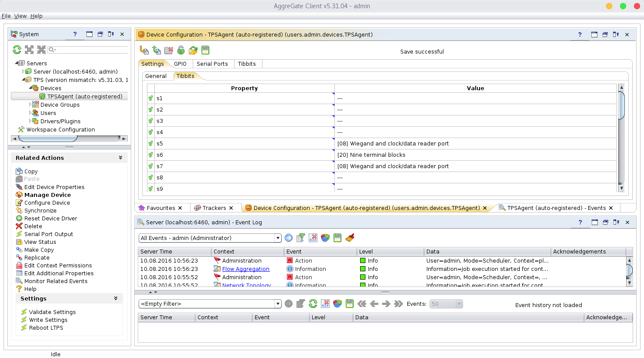Collapse the Settings section in left panel
This screenshot has width=644, height=358.
(x=116, y=298)
